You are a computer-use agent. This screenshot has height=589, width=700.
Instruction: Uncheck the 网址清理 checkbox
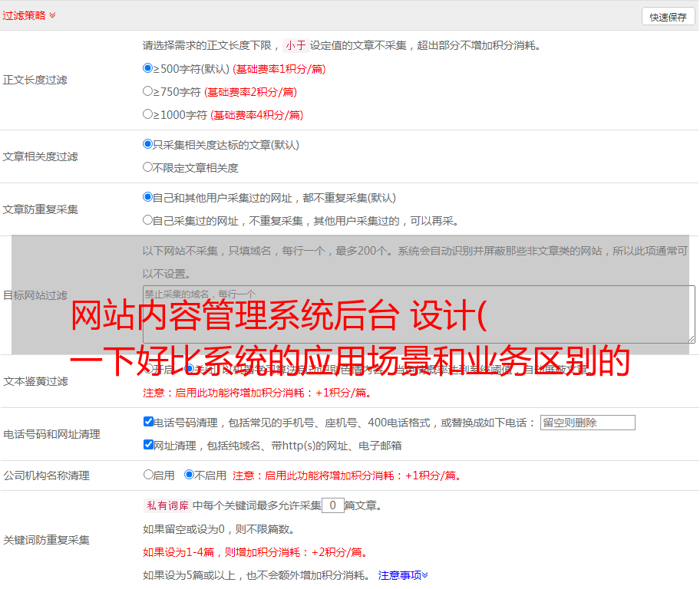[x=149, y=445]
